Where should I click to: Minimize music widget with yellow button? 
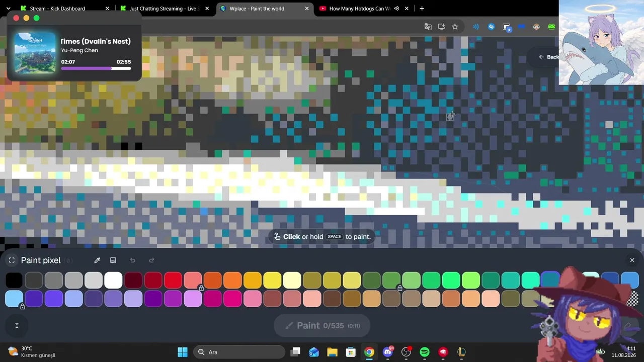(26, 18)
